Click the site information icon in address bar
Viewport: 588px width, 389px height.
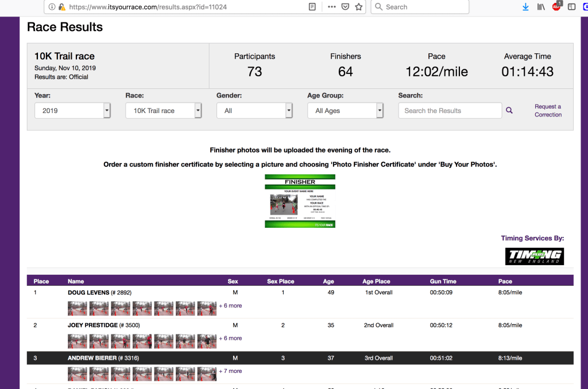tap(52, 7)
